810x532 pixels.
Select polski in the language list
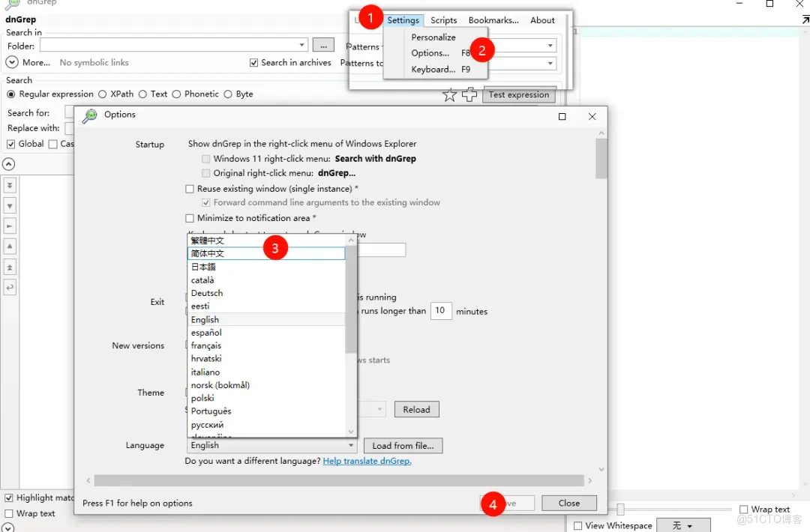click(x=266, y=399)
